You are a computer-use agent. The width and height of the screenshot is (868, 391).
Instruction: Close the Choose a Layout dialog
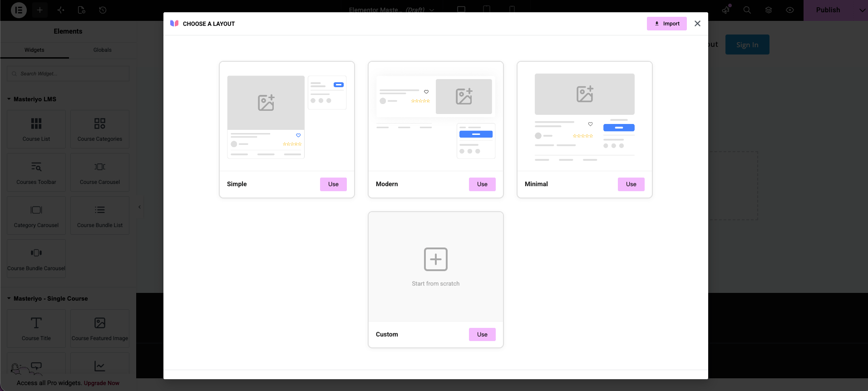point(697,24)
